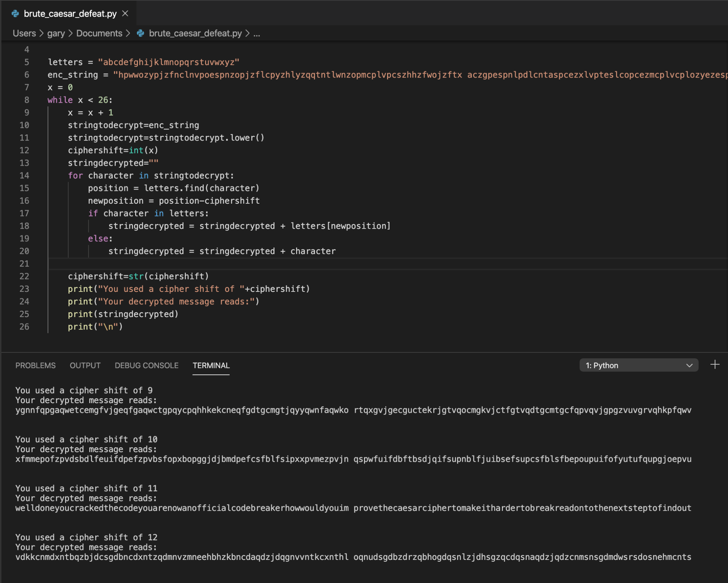This screenshot has height=583, width=728.
Task: Close the brute_caesar_defeat.py tab
Action: (125, 14)
